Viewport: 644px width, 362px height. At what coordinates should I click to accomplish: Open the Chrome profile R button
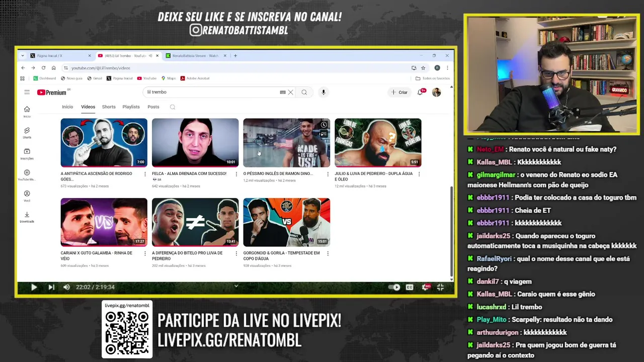coord(437,68)
